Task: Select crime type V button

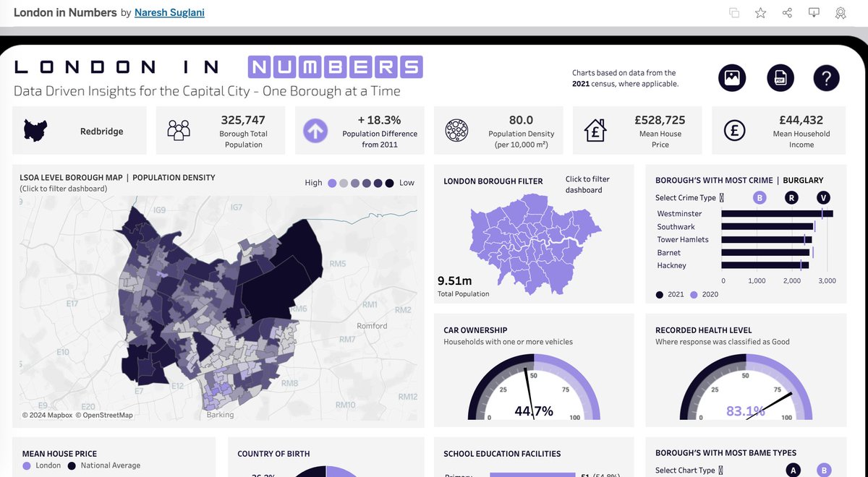Action: click(823, 197)
